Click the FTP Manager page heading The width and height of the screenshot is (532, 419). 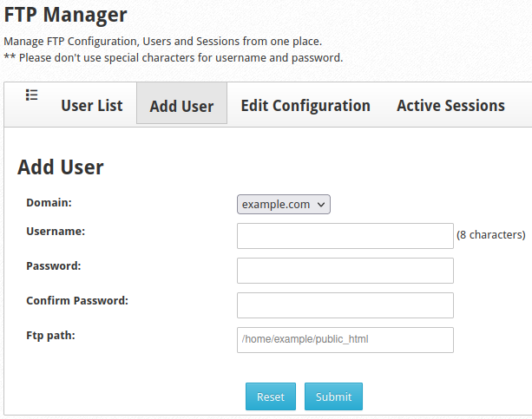point(66,15)
